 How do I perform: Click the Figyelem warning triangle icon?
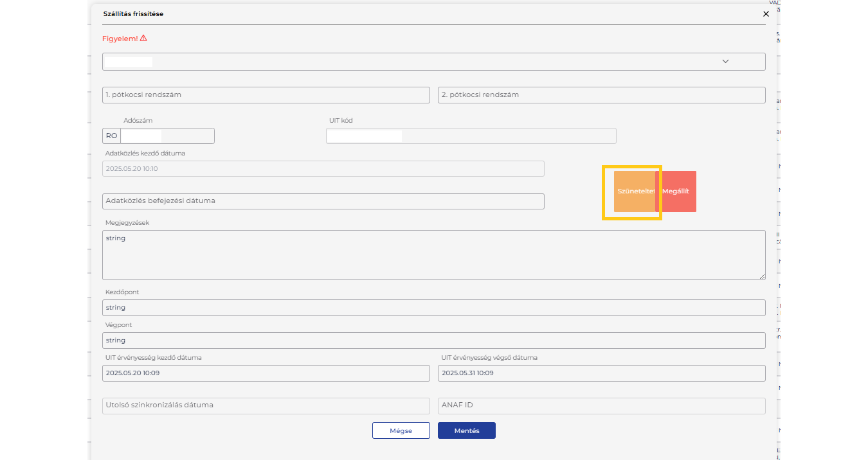[143, 38]
